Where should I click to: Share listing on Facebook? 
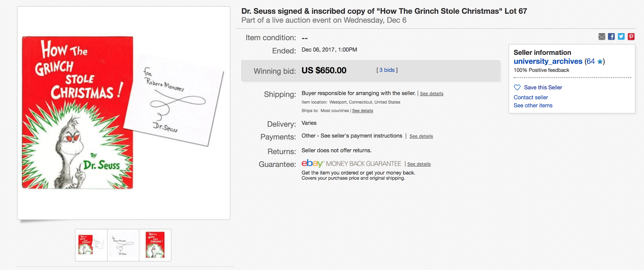[611, 37]
